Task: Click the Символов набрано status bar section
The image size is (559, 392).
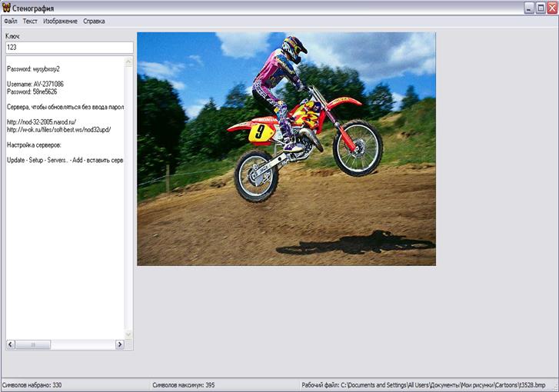Action: 32,384
